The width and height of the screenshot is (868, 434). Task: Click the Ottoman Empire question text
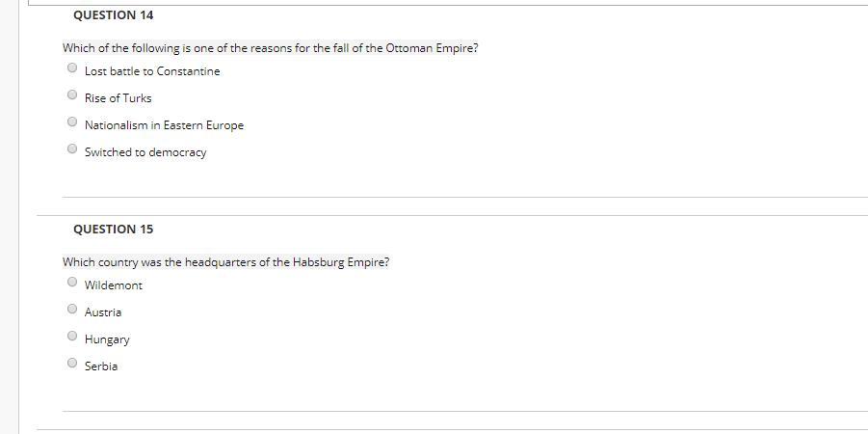pos(270,48)
